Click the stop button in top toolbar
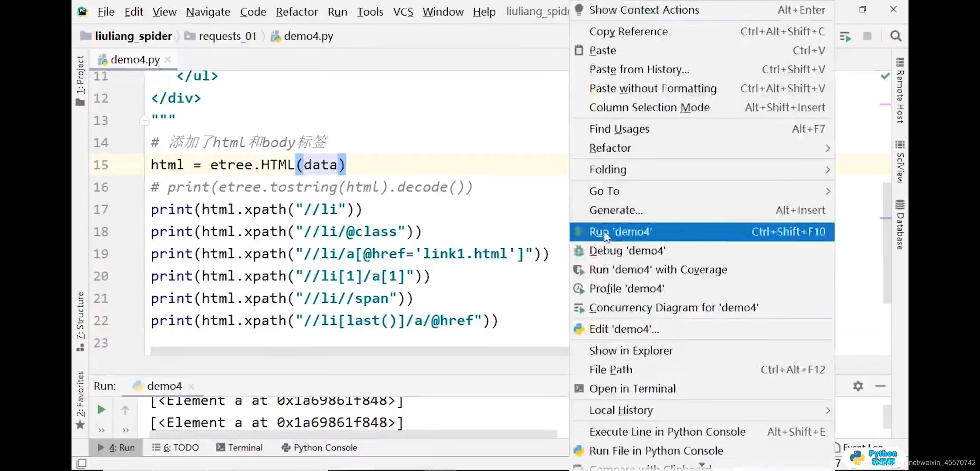The width and height of the screenshot is (980, 471). click(867, 36)
